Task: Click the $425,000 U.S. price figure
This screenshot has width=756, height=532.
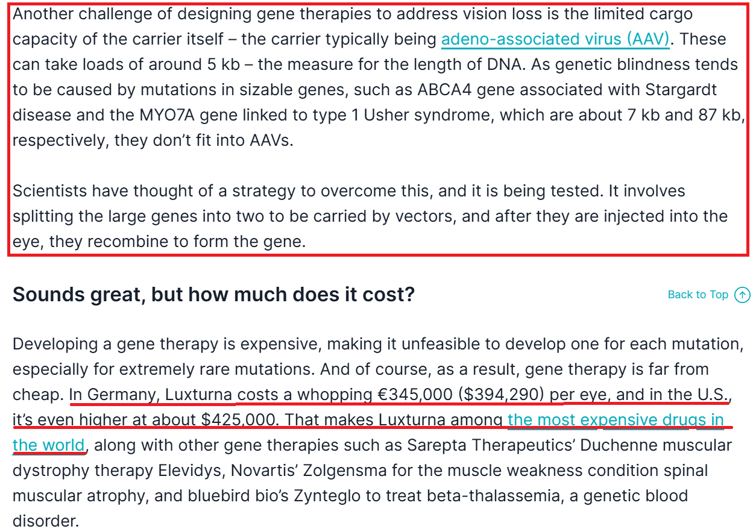Action: pyautogui.click(x=238, y=420)
